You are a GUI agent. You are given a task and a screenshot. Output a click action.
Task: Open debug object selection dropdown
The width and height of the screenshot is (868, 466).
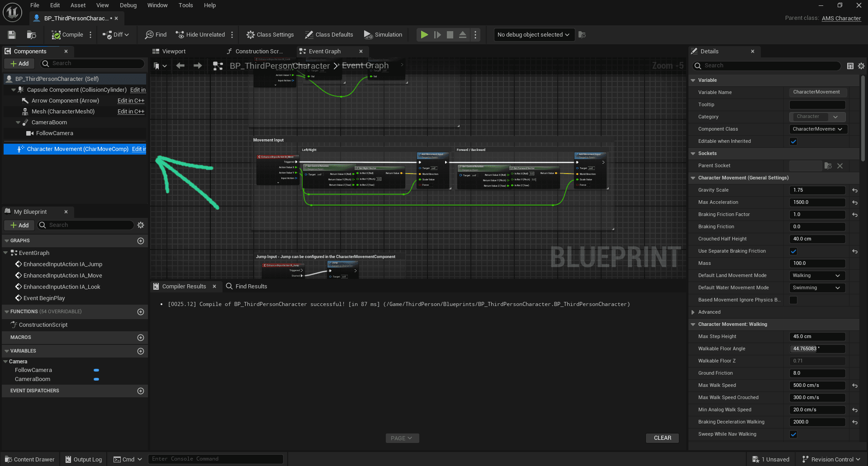534,35
